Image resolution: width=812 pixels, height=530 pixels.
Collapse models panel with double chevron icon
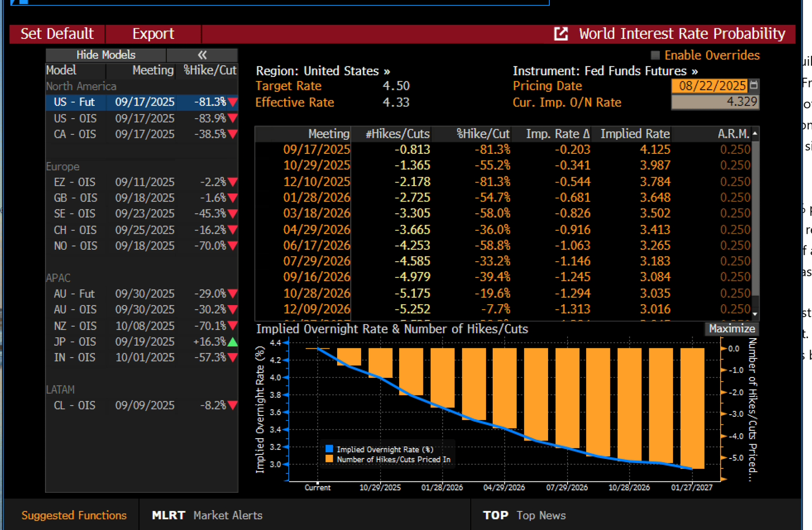(x=202, y=55)
